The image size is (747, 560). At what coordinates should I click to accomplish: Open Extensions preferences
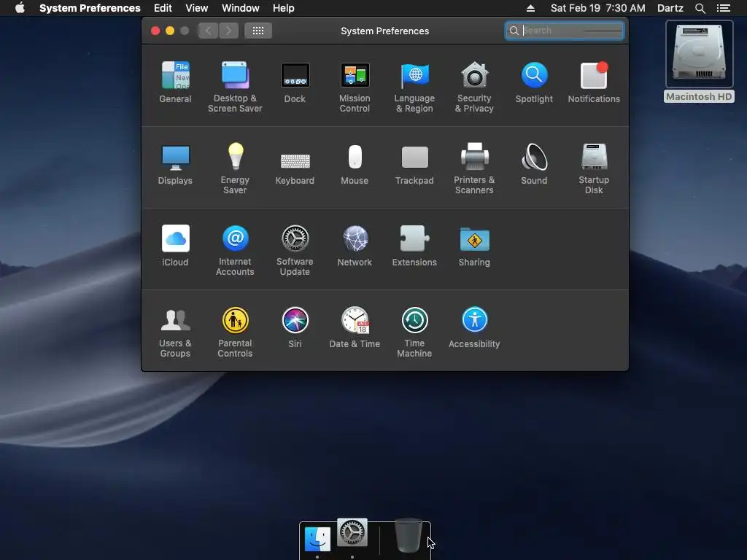414,246
